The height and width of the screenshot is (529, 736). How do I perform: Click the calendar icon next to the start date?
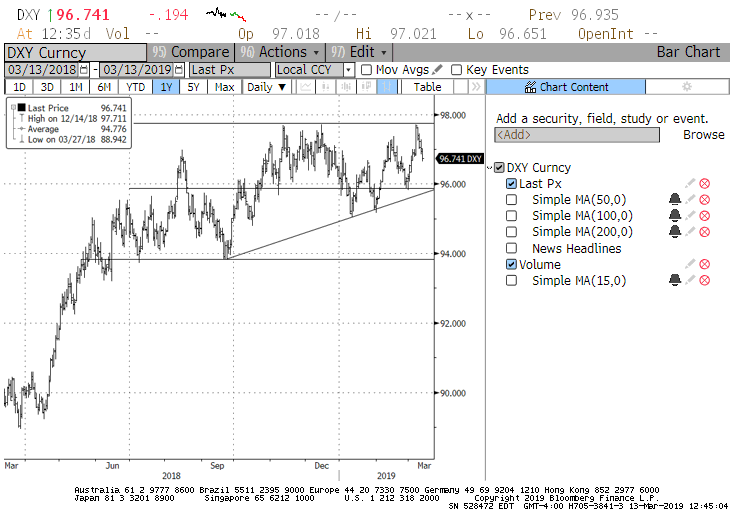(83, 70)
